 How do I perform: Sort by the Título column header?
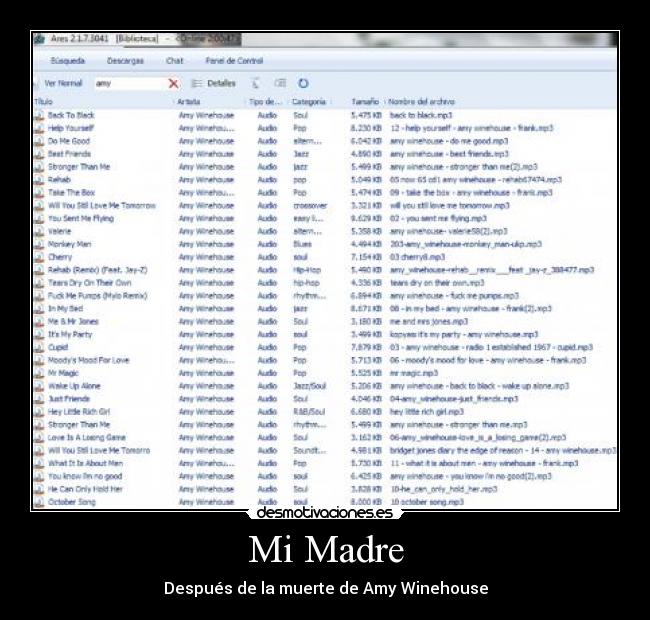tap(44, 102)
